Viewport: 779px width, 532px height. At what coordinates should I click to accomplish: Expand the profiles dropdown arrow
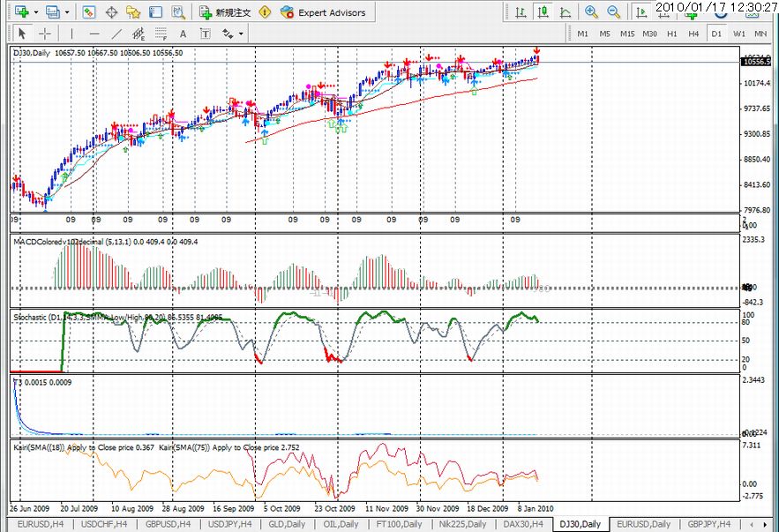66,12
